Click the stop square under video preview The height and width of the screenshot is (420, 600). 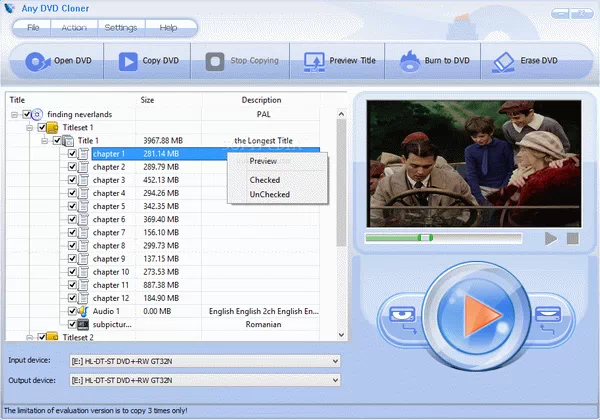[572, 238]
